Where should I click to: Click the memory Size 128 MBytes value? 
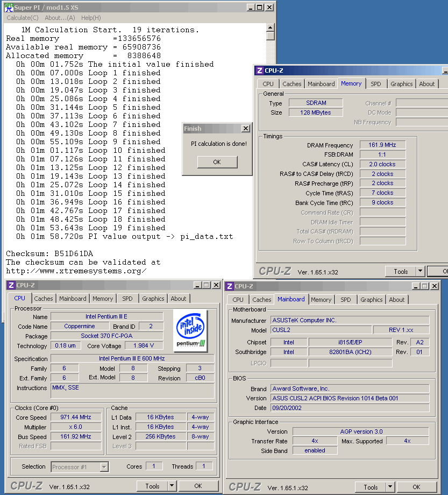coord(316,112)
